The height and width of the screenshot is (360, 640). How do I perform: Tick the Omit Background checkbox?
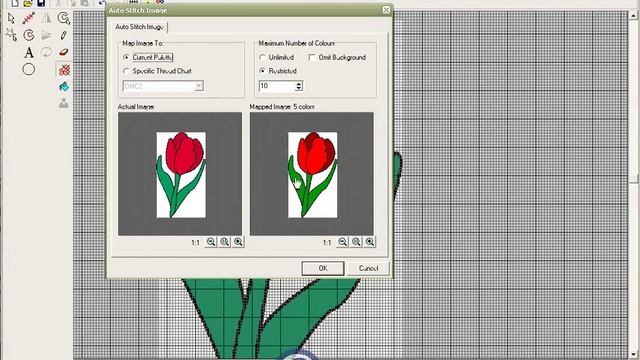click(312, 58)
